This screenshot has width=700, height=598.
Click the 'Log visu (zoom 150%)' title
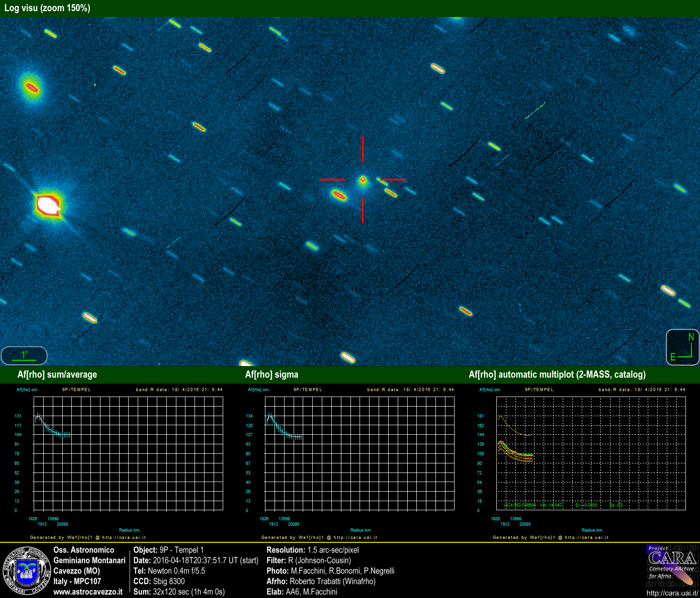47,8
